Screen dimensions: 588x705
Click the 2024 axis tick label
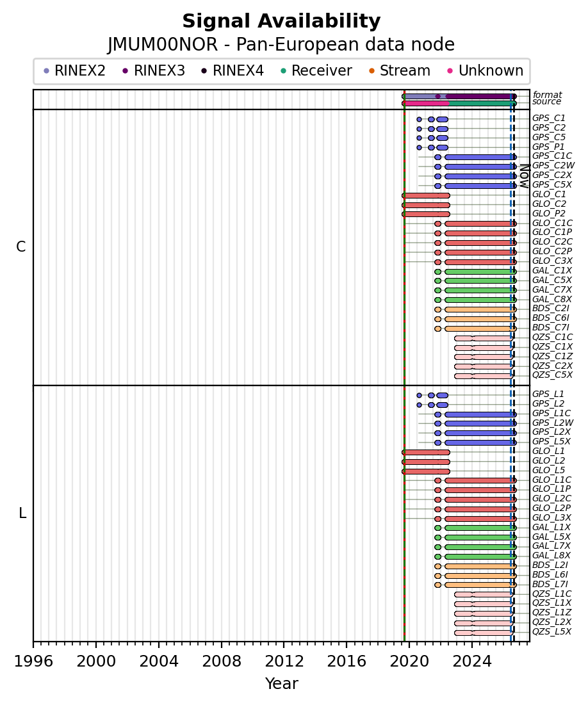point(472,661)
